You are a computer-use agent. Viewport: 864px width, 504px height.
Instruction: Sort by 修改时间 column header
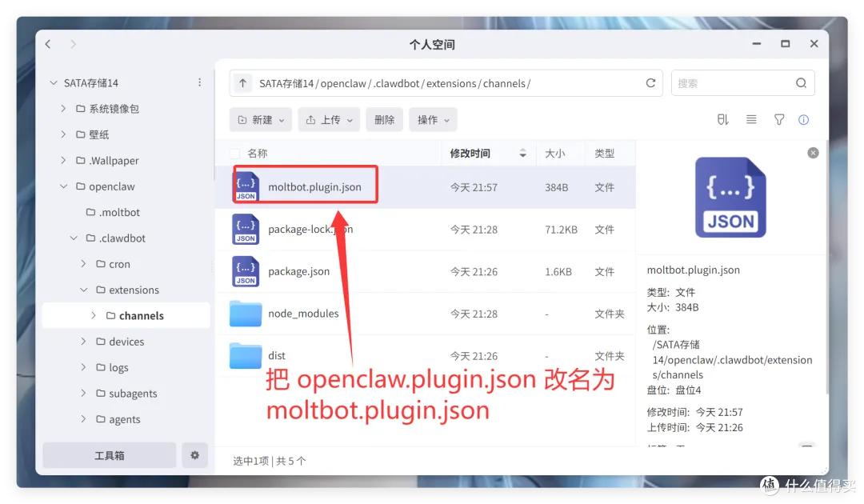(470, 154)
